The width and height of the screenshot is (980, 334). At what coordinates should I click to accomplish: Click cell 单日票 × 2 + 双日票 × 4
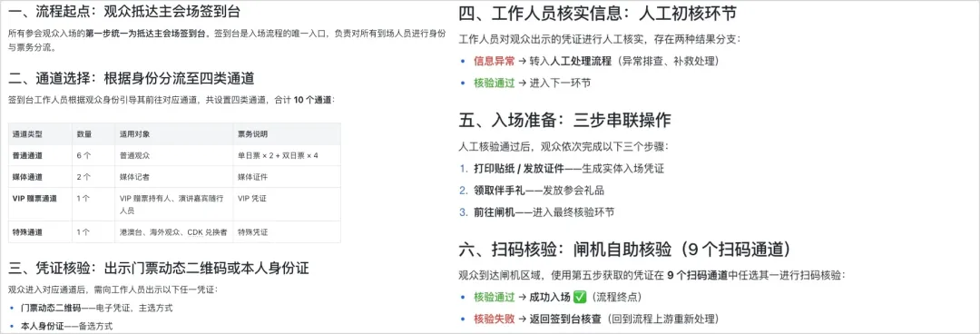278,155
